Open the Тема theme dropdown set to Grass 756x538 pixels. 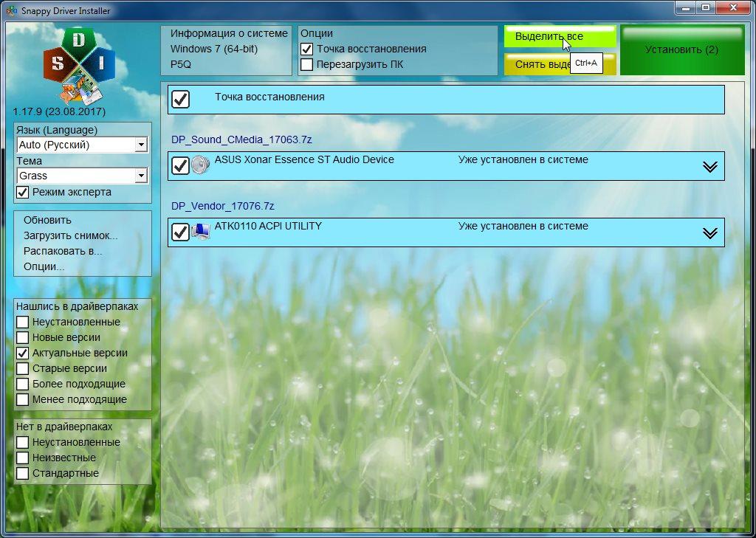coord(140,176)
